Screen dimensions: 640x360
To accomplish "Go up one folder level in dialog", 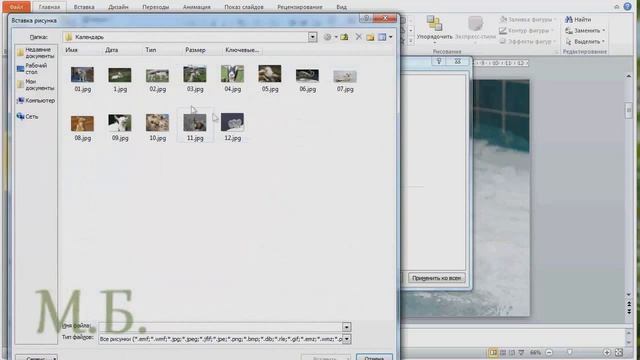I will (x=344, y=37).
